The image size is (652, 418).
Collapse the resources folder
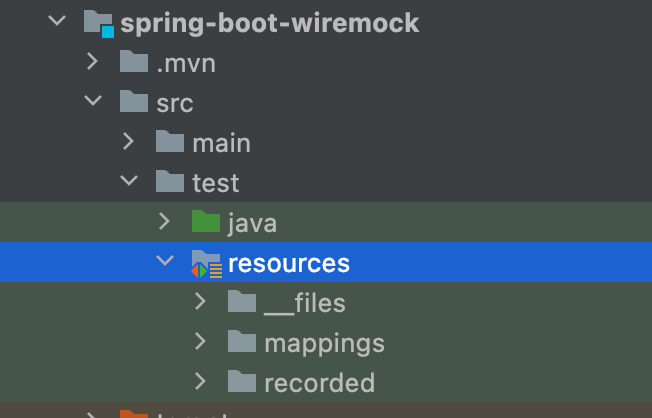(165, 261)
